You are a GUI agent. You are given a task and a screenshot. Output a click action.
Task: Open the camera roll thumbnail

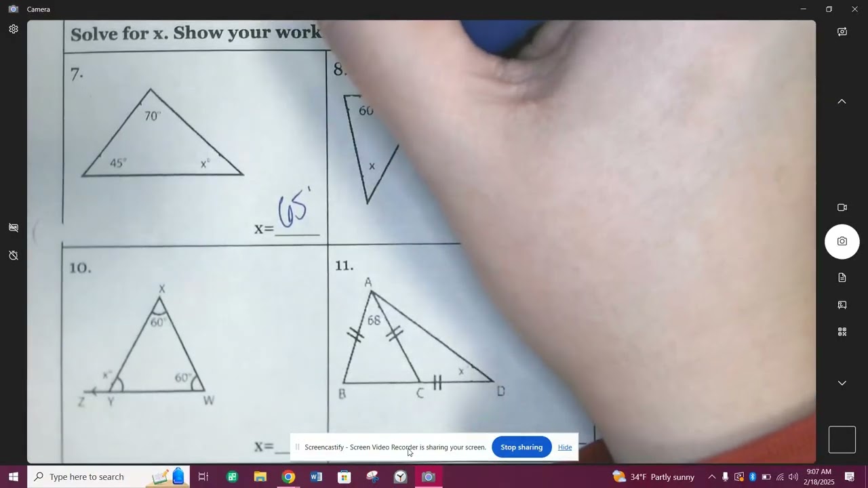[842, 440]
